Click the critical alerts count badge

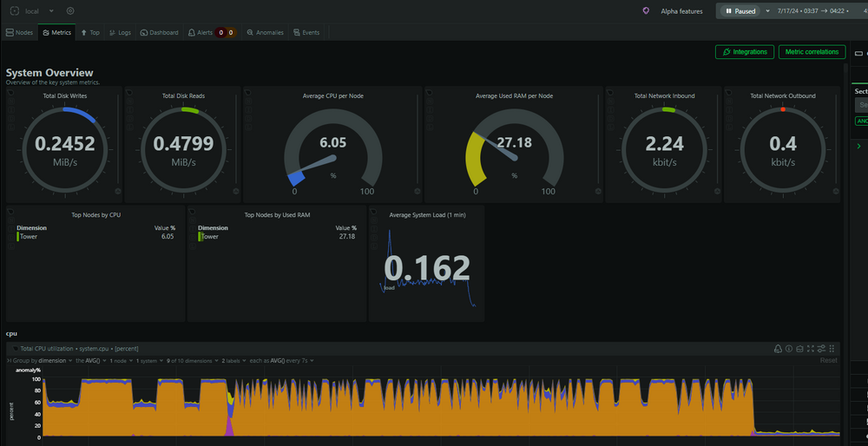point(220,33)
